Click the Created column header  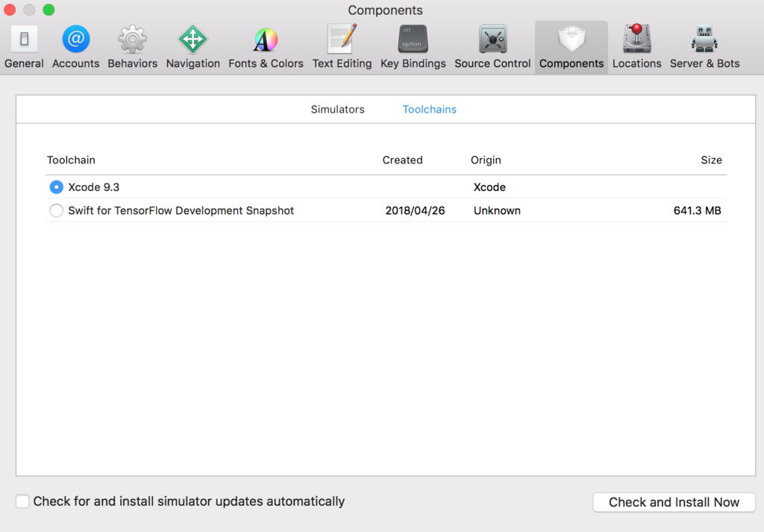pyautogui.click(x=402, y=160)
